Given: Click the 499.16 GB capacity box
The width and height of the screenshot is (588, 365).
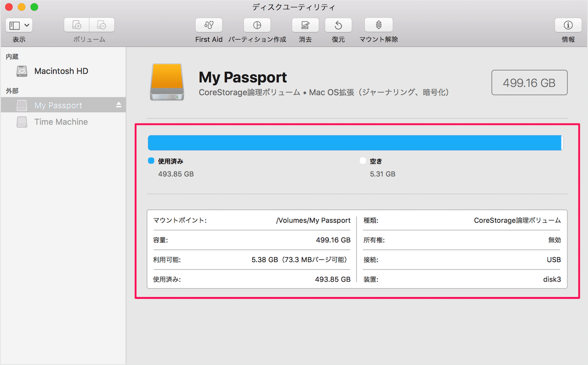Looking at the screenshot, I should pyautogui.click(x=529, y=83).
